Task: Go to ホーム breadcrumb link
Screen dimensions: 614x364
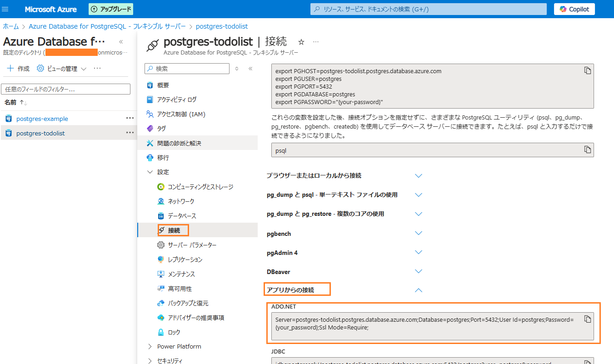Action: click(x=11, y=26)
